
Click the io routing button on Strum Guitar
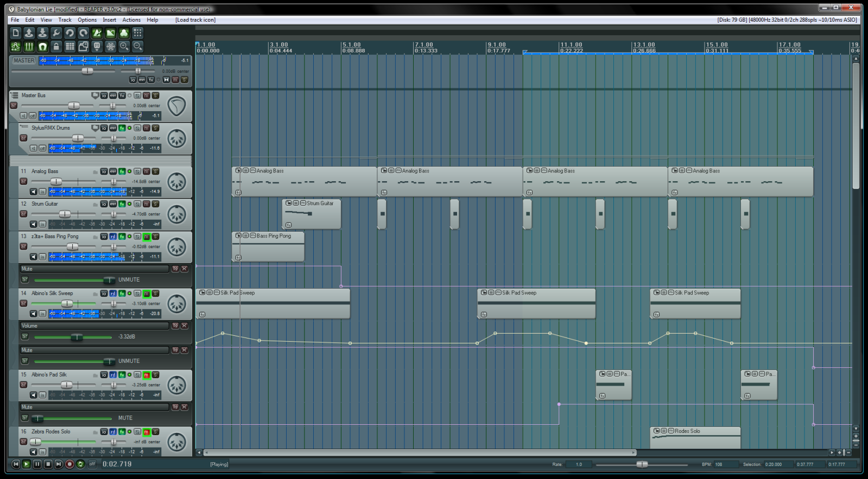point(104,204)
